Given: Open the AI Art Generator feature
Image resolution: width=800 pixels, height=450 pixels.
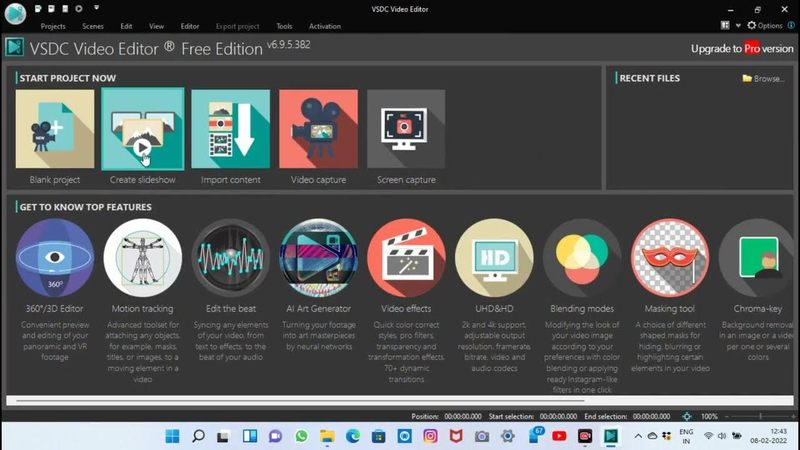Looking at the screenshot, I should (318, 258).
